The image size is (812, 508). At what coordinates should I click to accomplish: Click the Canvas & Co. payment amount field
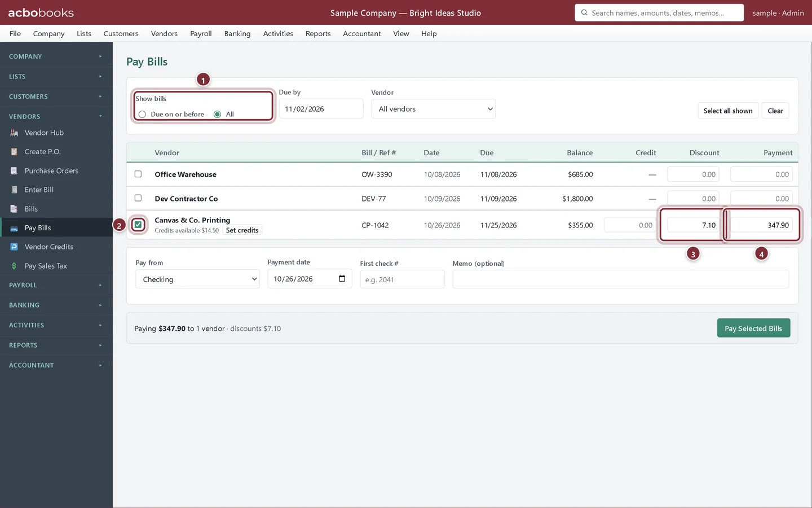761,225
